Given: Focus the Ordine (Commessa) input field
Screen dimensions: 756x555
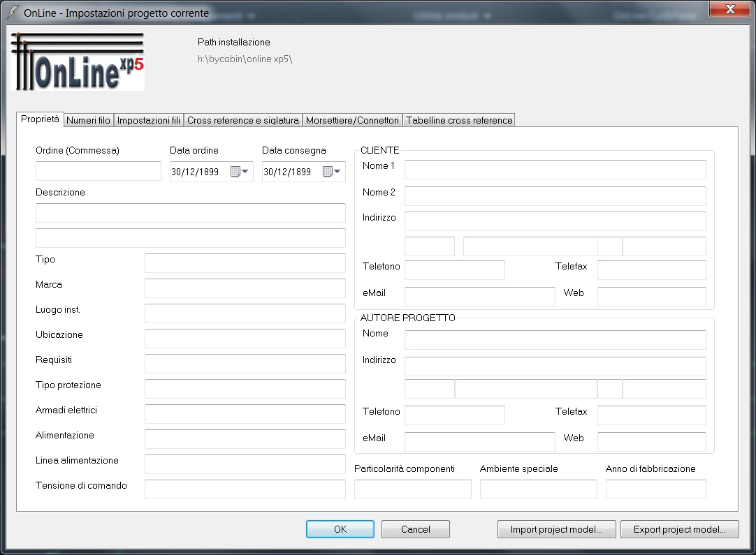Looking at the screenshot, I should point(99,171).
